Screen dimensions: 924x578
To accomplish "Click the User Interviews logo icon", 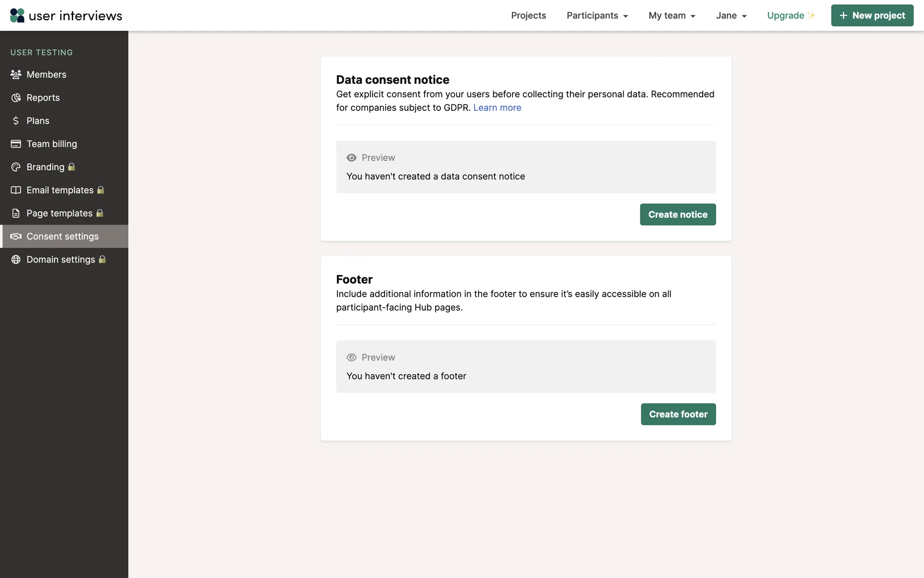I will click(17, 15).
